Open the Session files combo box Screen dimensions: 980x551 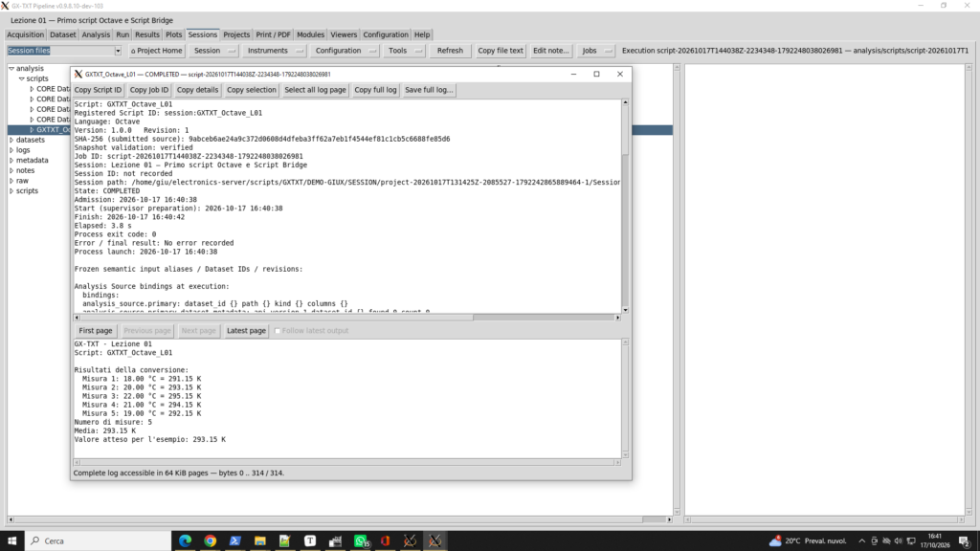click(x=64, y=51)
